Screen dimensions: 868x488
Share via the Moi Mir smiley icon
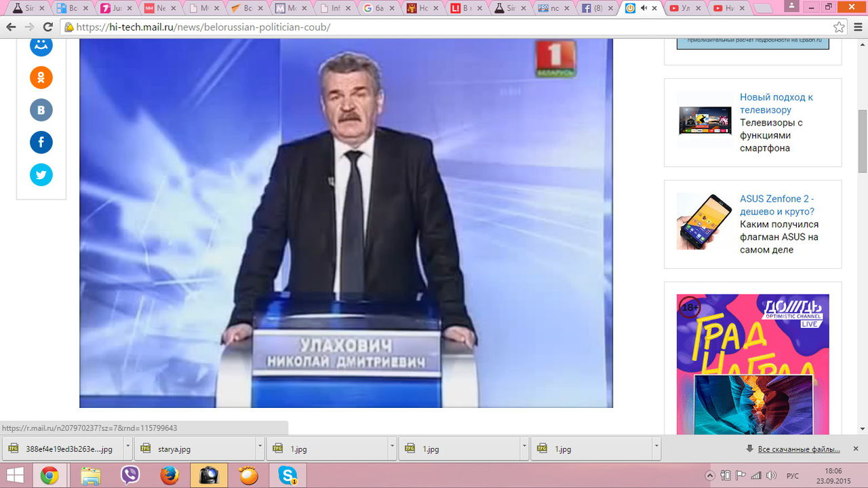coord(41,46)
